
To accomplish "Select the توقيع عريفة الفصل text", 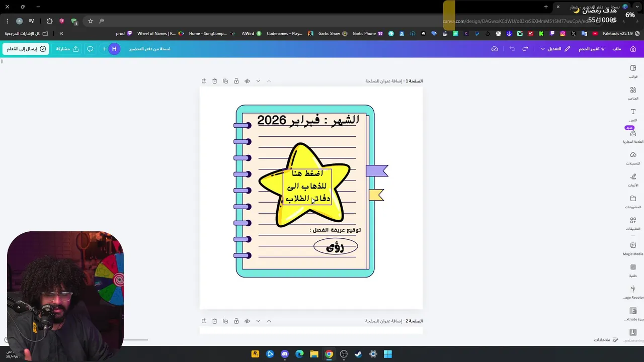I will coord(335,230).
